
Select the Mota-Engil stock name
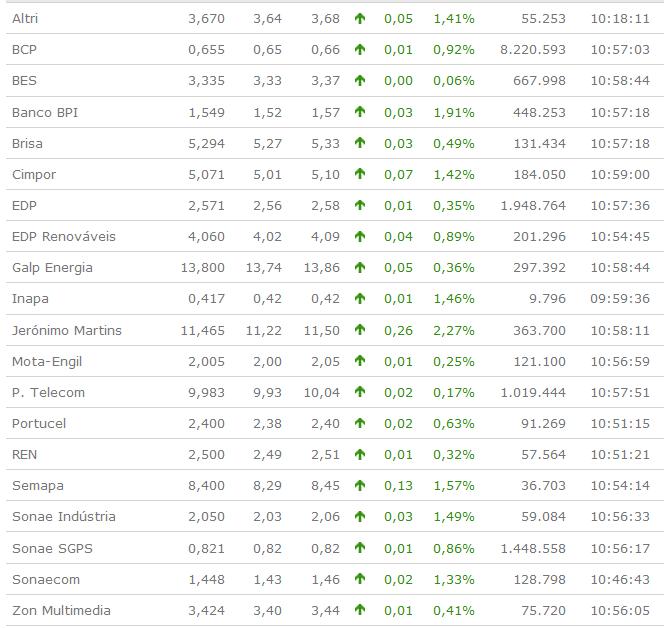47,362
